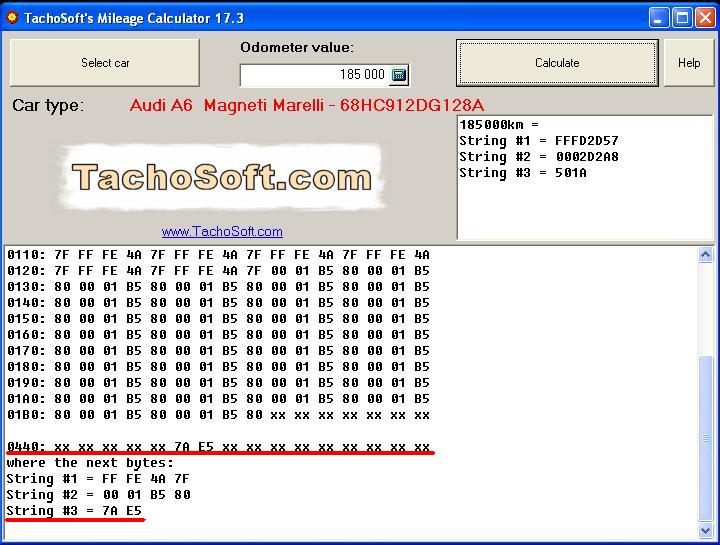Click the hex dump scrollbar thumb
The width and height of the screenshot is (720, 545).
click(x=705, y=438)
